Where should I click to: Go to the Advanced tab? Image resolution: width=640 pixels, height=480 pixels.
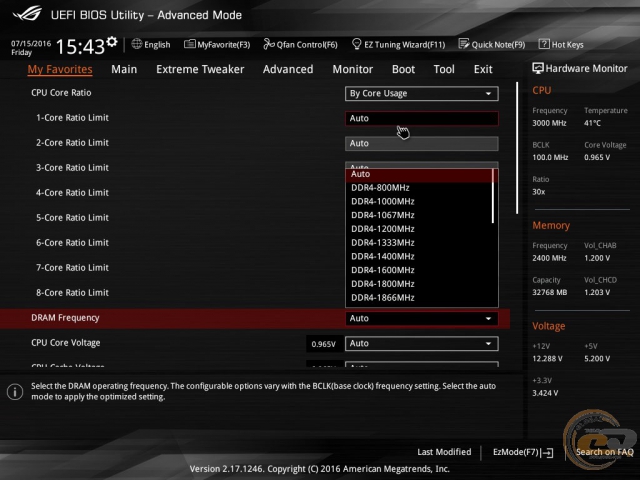point(288,69)
